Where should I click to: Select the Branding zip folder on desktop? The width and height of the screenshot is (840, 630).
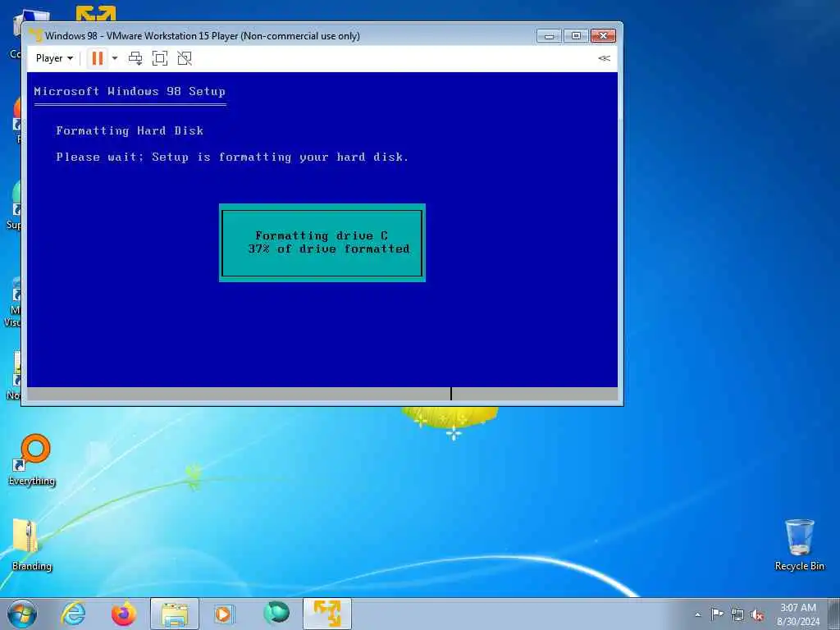point(31,545)
